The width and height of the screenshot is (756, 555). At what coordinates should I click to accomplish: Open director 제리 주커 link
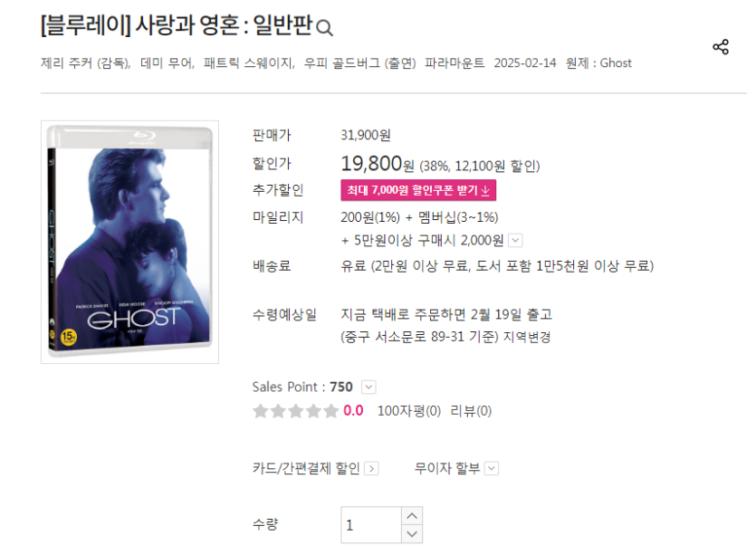[66, 63]
